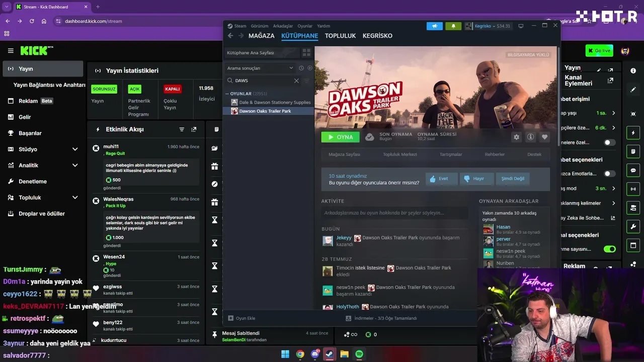This screenshot has width=644, height=362.
Task: Filter the Etkinlik Akışı feed
Action: coord(182,129)
